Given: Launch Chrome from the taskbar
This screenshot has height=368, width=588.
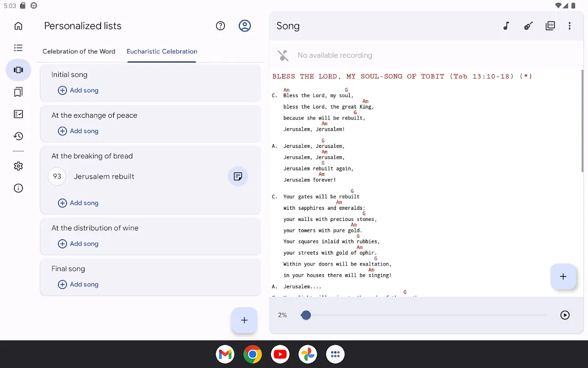Looking at the screenshot, I should 253,354.
